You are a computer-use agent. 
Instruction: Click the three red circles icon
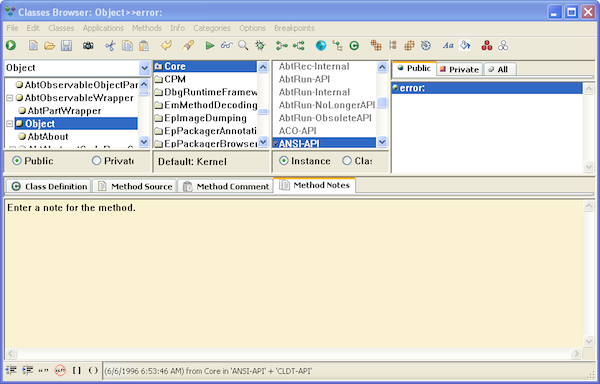487,46
